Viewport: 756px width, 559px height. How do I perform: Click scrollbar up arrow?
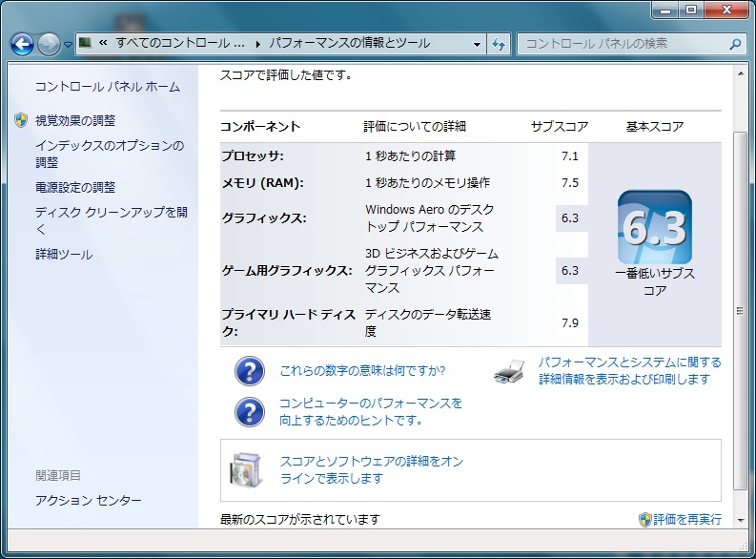pos(740,73)
